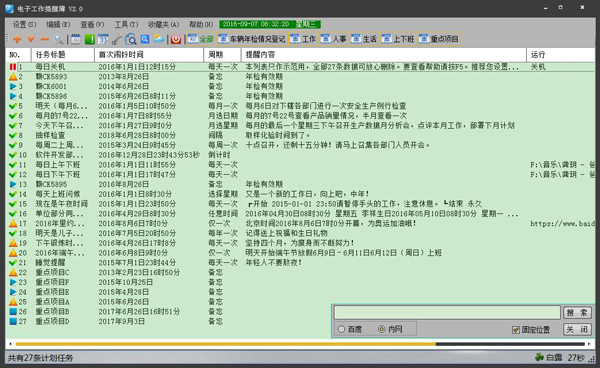Click the blue arrow icon on row 3
The height and width of the screenshot is (368, 600).
pos(13,86)
